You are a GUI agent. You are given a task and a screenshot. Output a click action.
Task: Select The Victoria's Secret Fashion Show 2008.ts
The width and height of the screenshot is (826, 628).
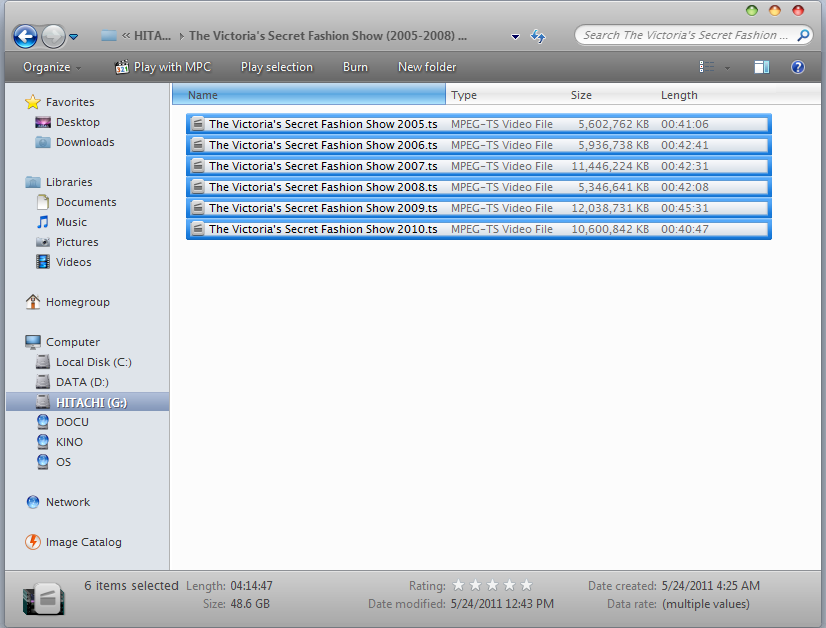479,187
